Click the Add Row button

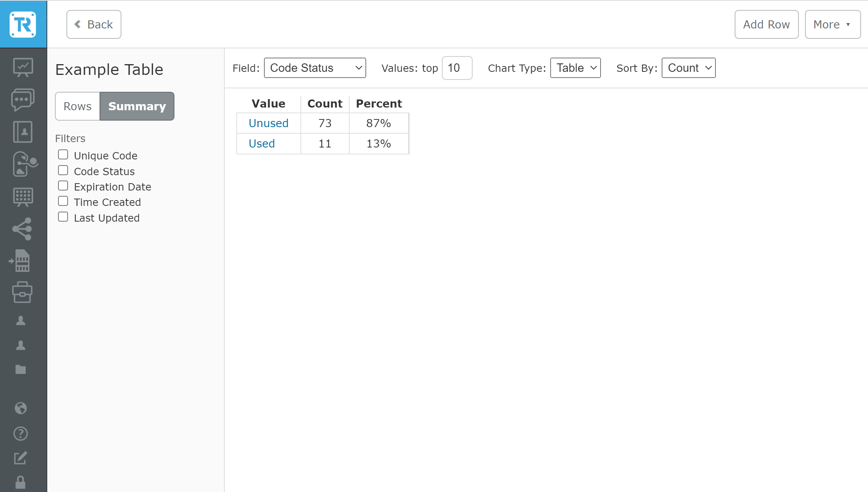tap(767, 25)
